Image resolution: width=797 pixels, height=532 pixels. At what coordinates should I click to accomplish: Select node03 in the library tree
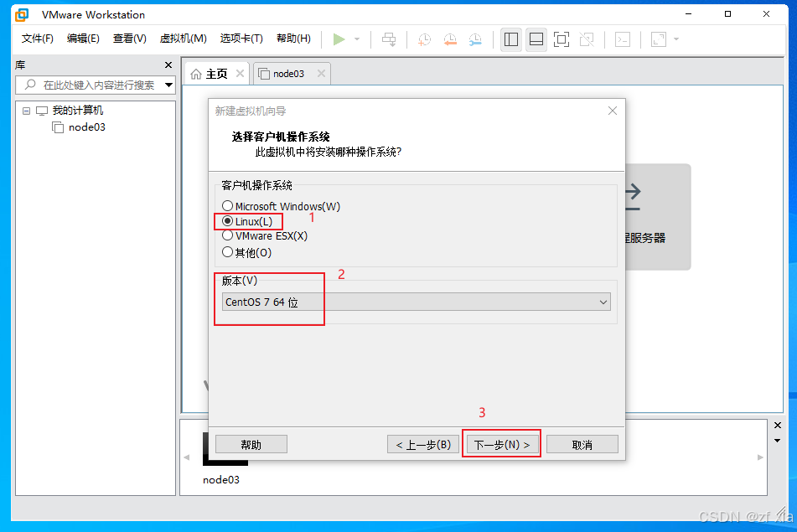coord(87,127)
